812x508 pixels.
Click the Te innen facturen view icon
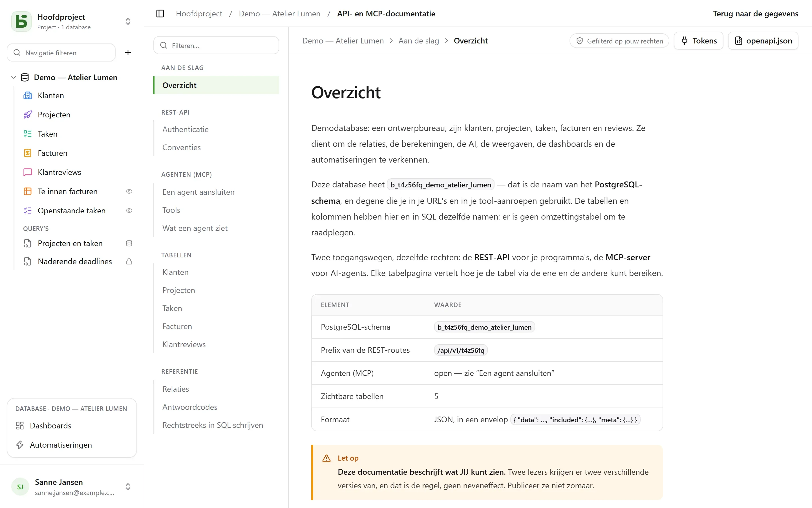(x=28, y=192)
